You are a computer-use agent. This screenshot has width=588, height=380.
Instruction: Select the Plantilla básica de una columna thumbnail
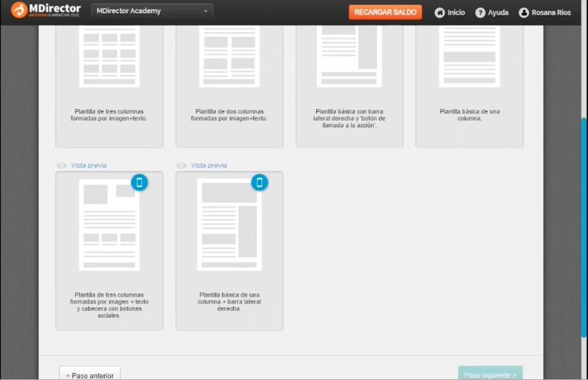click(x=469, y=56)
